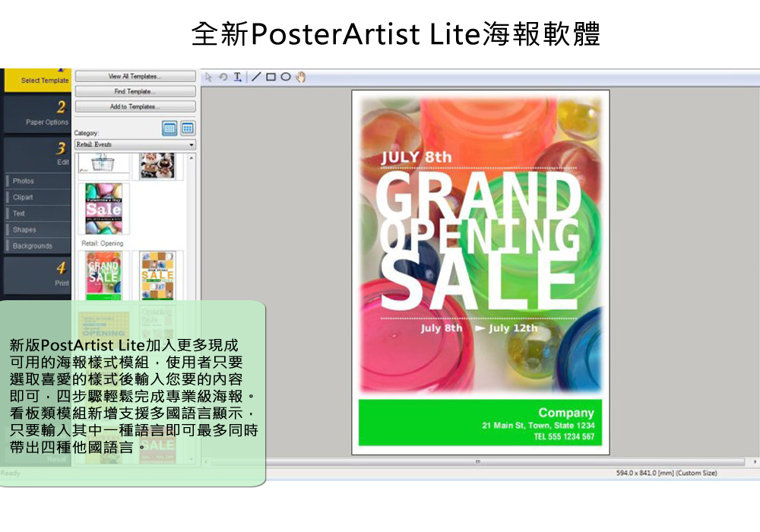Switch to large thumbnail view icon

169,128
